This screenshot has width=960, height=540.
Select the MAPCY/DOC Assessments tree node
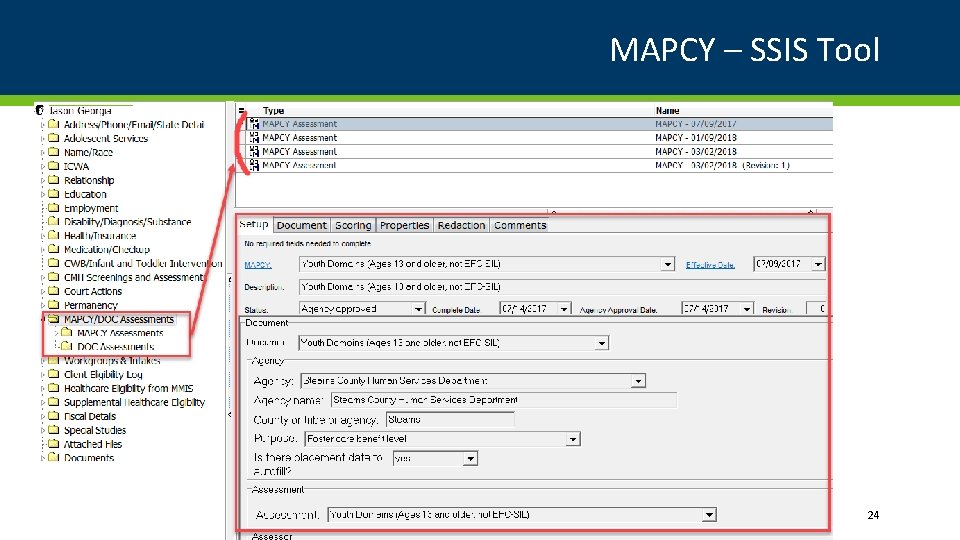(x=119, y=319)
